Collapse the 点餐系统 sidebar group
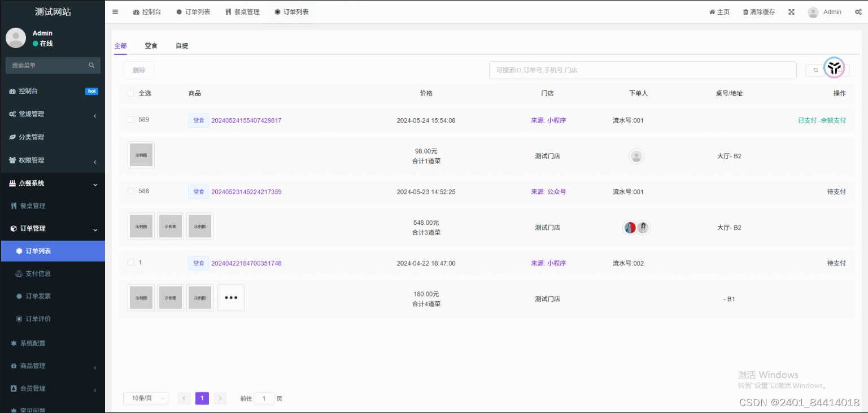 coord(53,184)
